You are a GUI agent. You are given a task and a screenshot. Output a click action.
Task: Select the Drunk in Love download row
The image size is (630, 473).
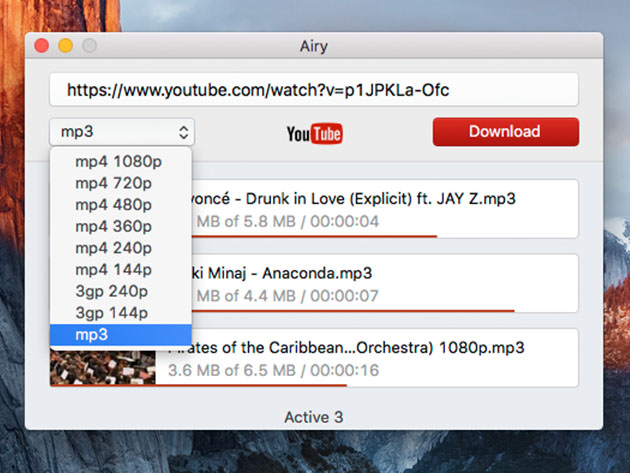coord(385,209)
